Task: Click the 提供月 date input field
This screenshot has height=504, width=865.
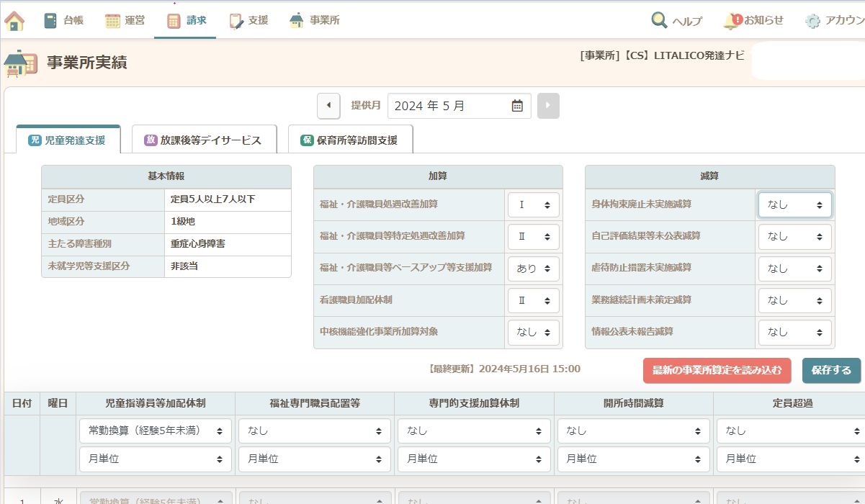Action: click(x=447, y=106)
